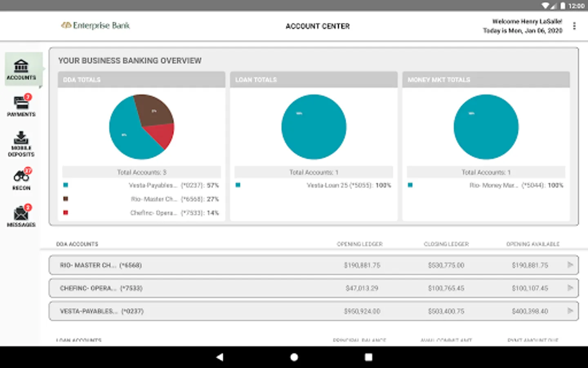Open the CHEFINC- OPERA... (*7533) account

314,288
